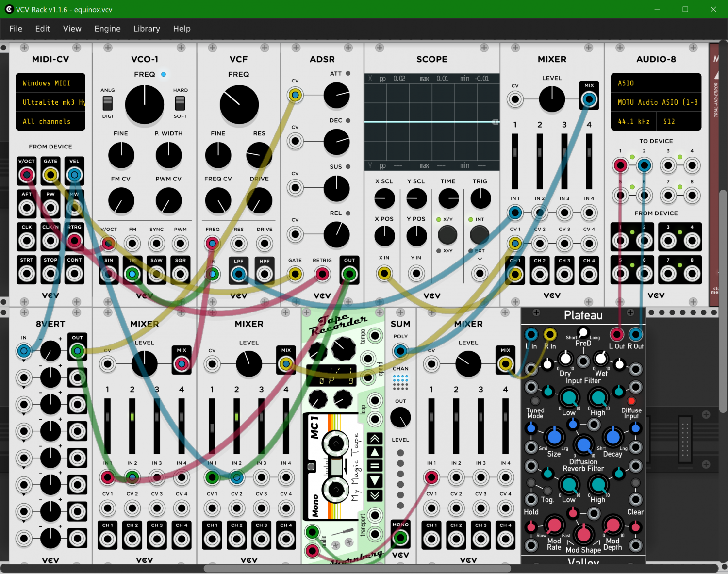This screenshot has height=574, width=728.
Task: Open the 44.1 kHz sample rate dropdown
Action: click(x=633, y=121)
